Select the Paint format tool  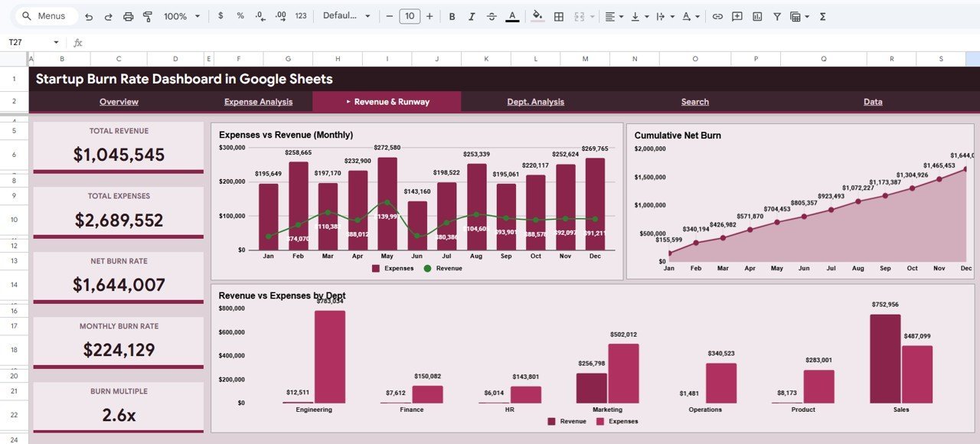[147, 15]
